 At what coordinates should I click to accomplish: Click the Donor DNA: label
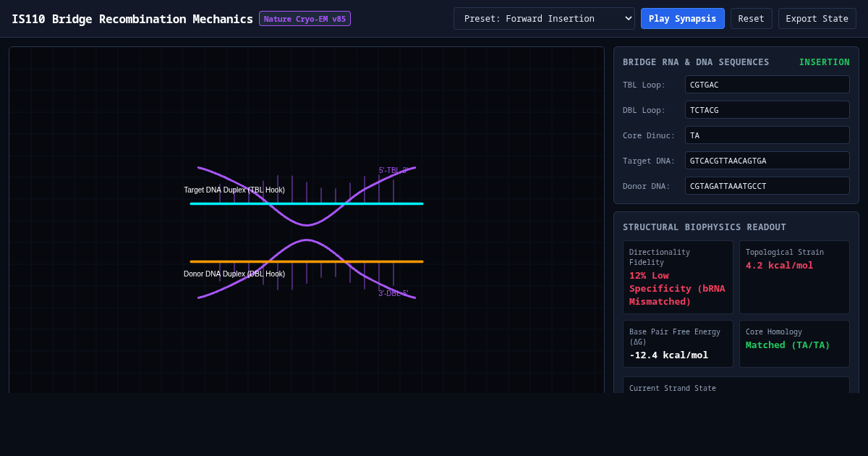point(647,187)
